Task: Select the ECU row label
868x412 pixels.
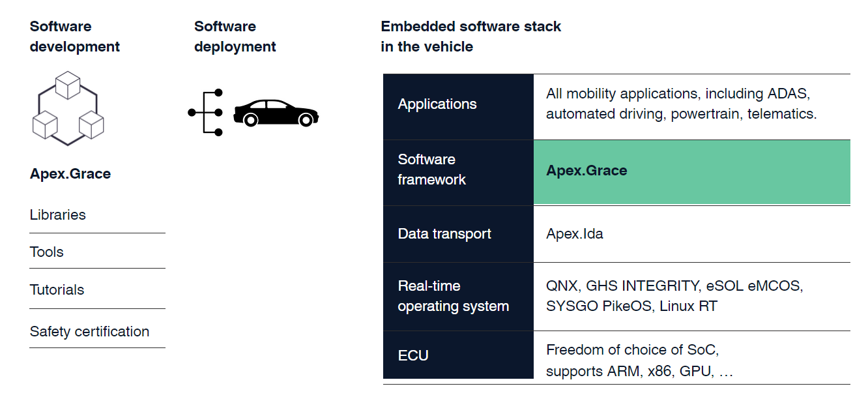Action: tap(413, 356)
